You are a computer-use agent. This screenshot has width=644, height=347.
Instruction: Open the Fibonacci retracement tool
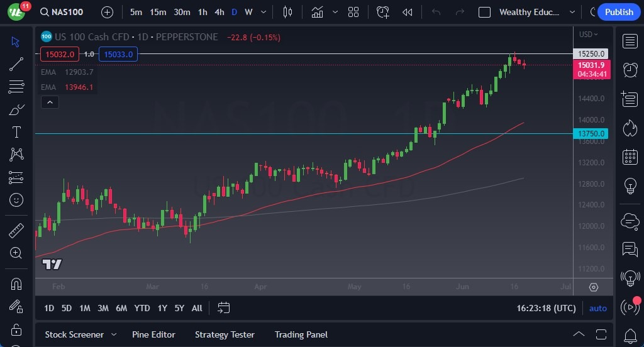[16, 87]
